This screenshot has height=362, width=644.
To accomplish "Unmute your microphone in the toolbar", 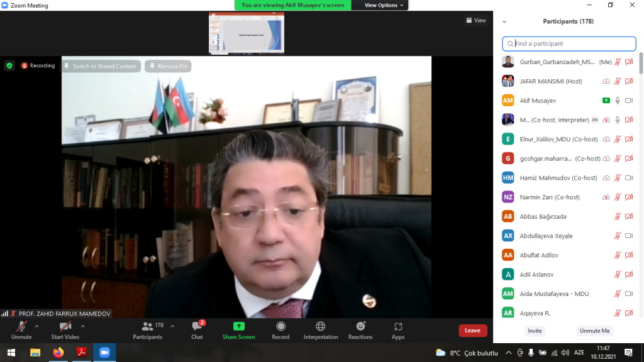I will [21, 331].
